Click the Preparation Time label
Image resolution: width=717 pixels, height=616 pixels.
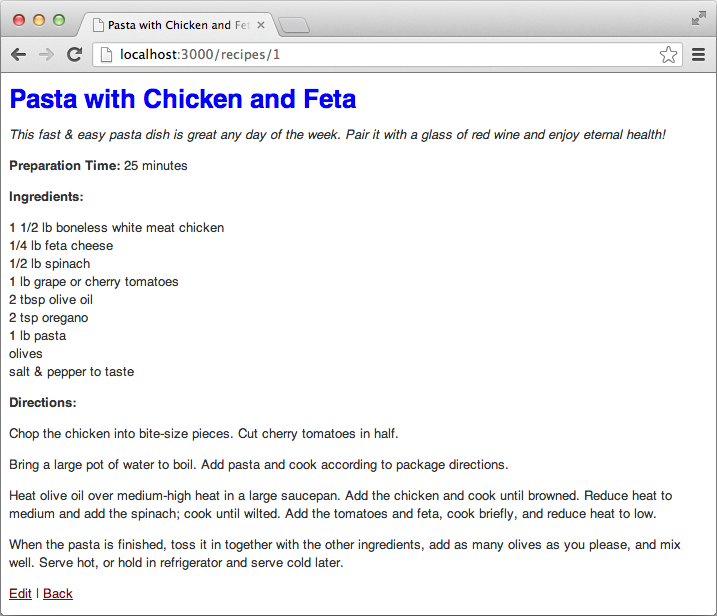pyautogui.click(x=64, y=166)
